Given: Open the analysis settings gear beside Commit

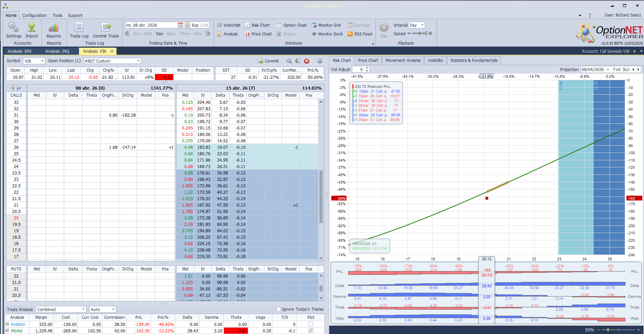Looking at the screenshot, I should coord(319,61).
